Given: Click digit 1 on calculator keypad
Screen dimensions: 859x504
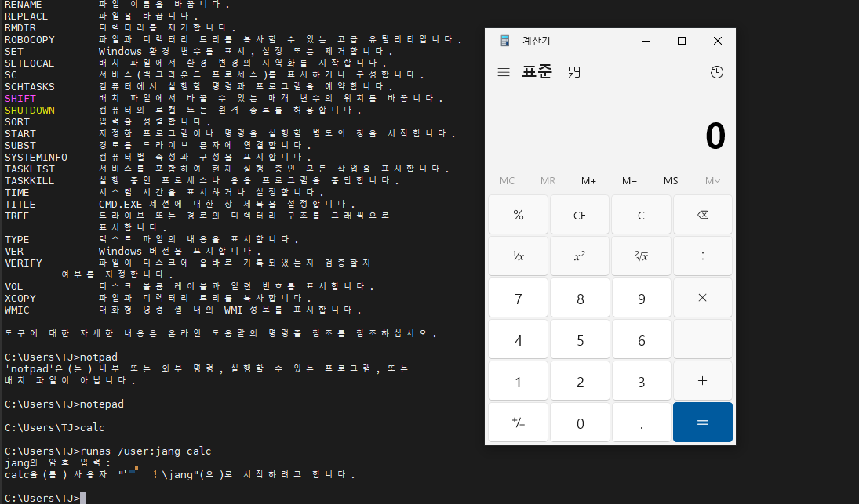Looking at the screenshot, I should [x=519, y=381].
